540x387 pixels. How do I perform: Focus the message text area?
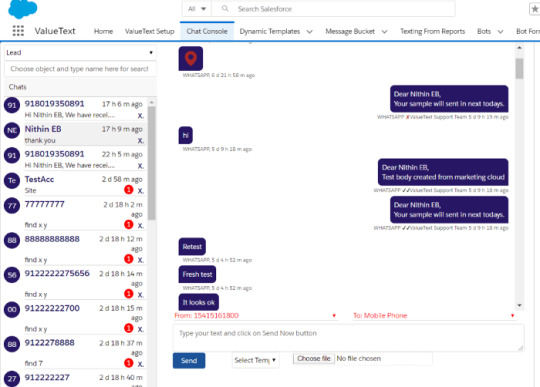tap(349, 338)
